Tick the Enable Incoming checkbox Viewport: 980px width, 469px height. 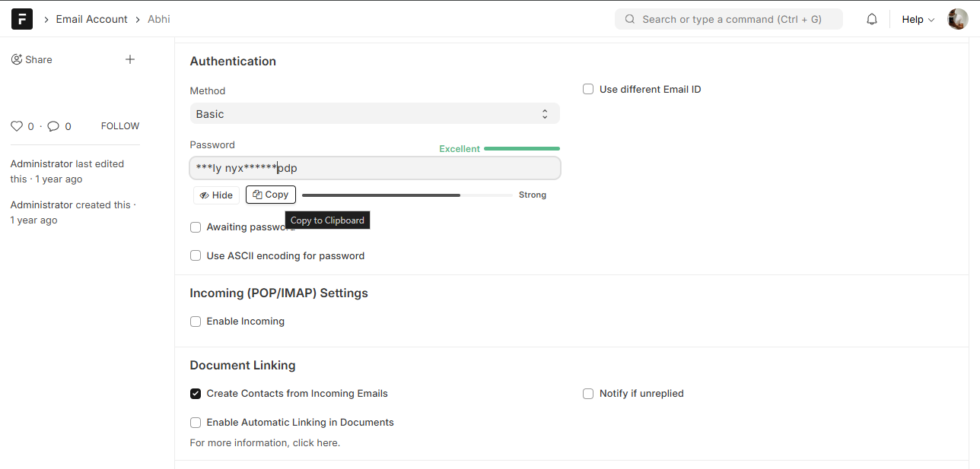[x=196, y=322]
